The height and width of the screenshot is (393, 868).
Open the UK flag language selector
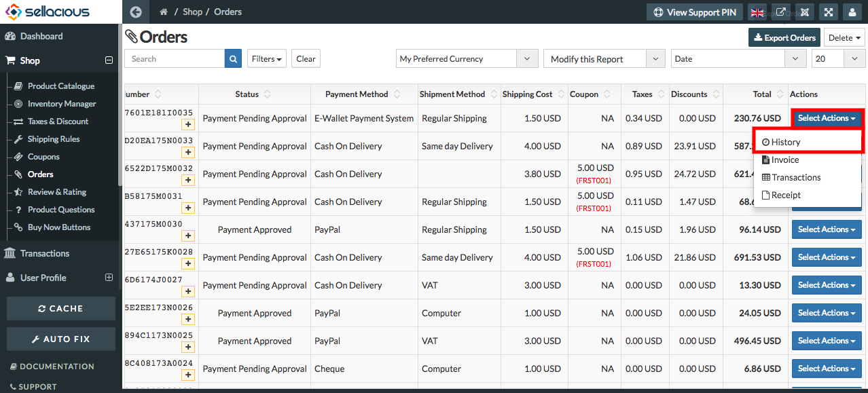[x=757, y=12]
